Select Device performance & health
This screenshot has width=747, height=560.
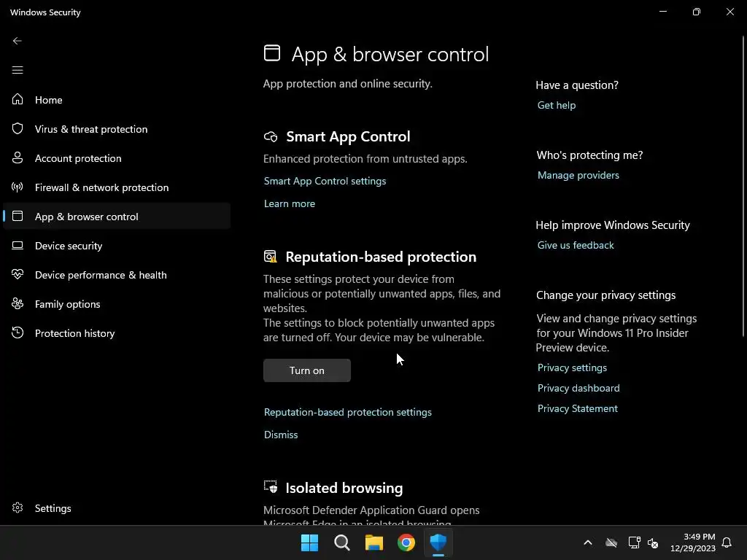coord(117,275)
